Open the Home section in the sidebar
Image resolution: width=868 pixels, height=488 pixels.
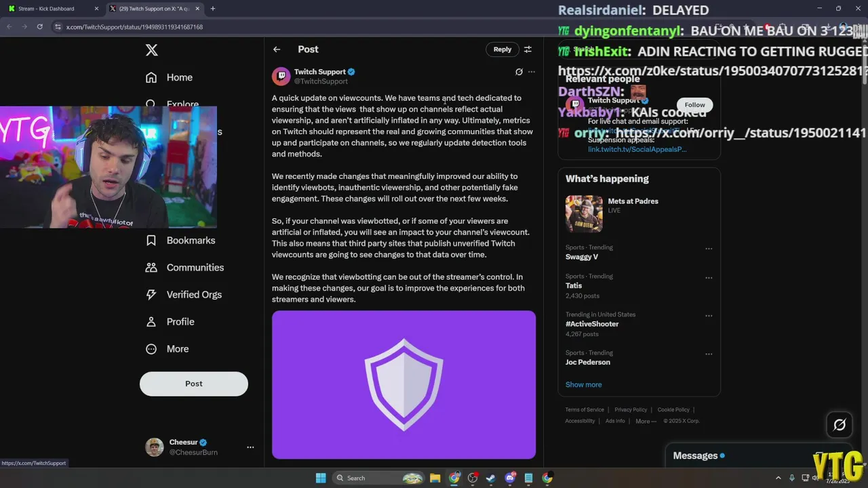[170, 77]
